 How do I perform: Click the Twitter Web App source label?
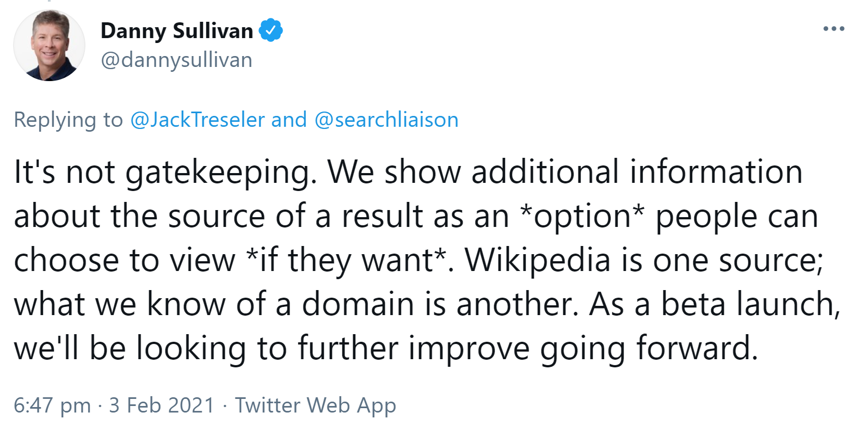pyautogui.click(x=316, y=405)
